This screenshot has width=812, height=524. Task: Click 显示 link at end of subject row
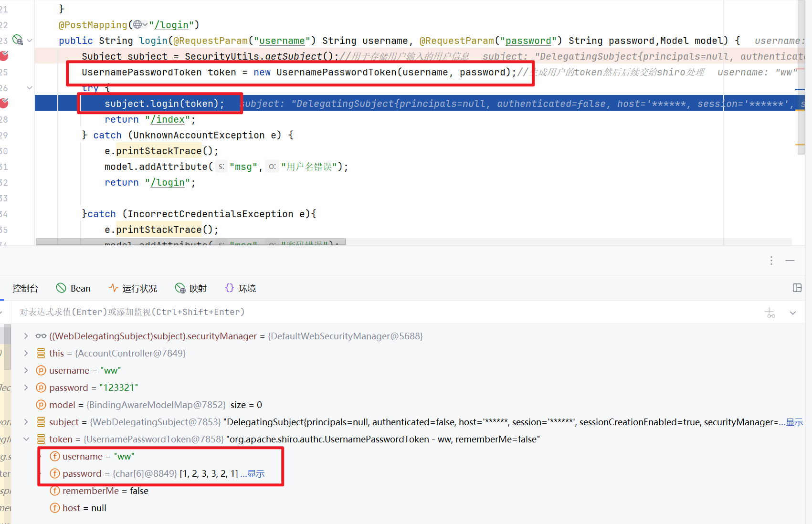(794, 422)
